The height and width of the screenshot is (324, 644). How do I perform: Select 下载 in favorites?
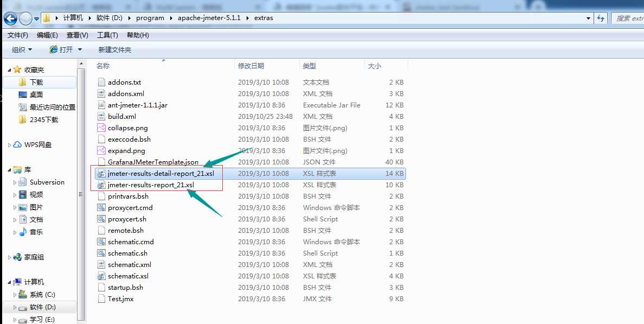36,82
